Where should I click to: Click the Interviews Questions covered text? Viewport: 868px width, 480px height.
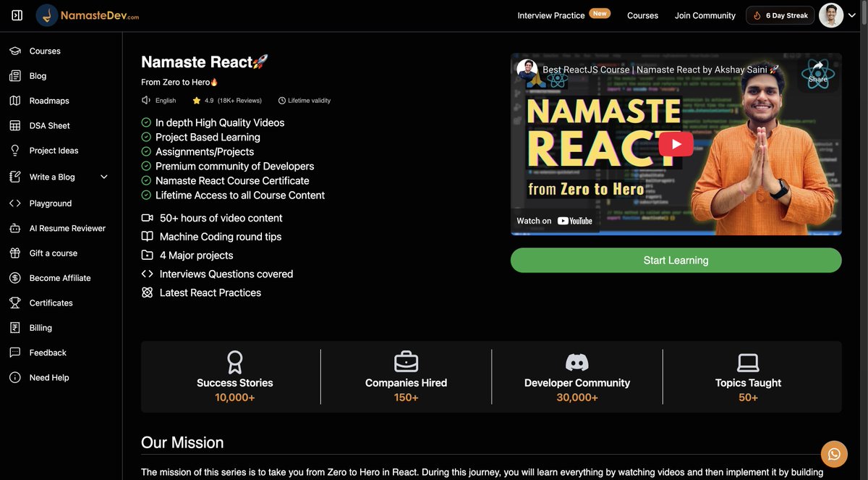(226, 274)
